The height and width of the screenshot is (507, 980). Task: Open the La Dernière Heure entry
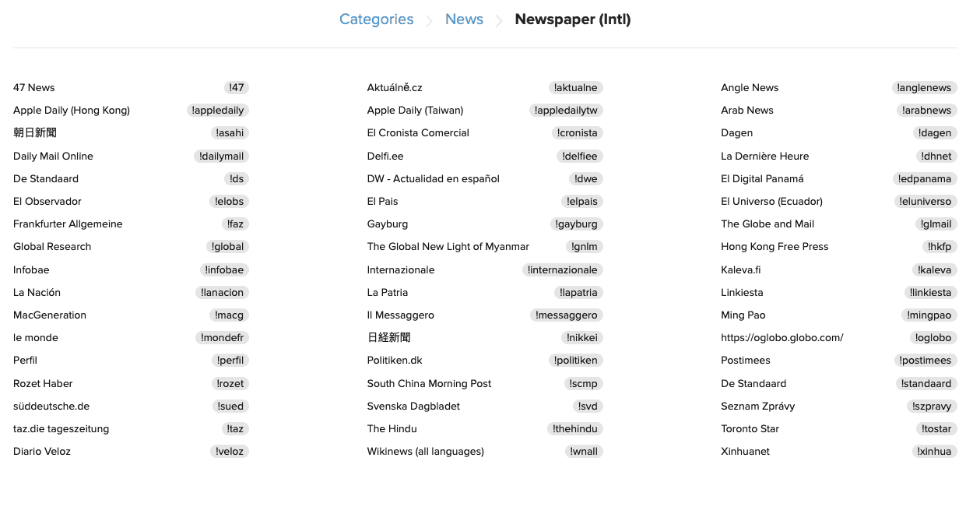[765, 157]
